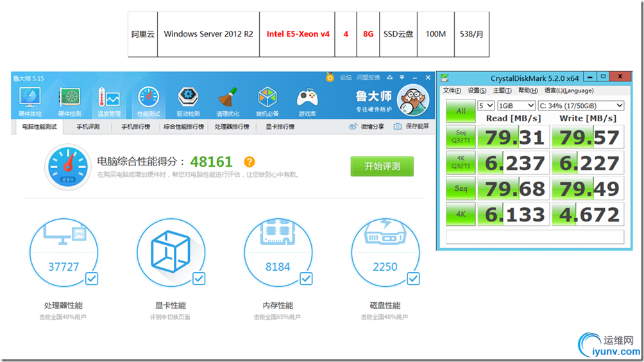Open 主题(T) menu in CrystalDiskMark
The image size is (644, 362).
click(502, 90)
